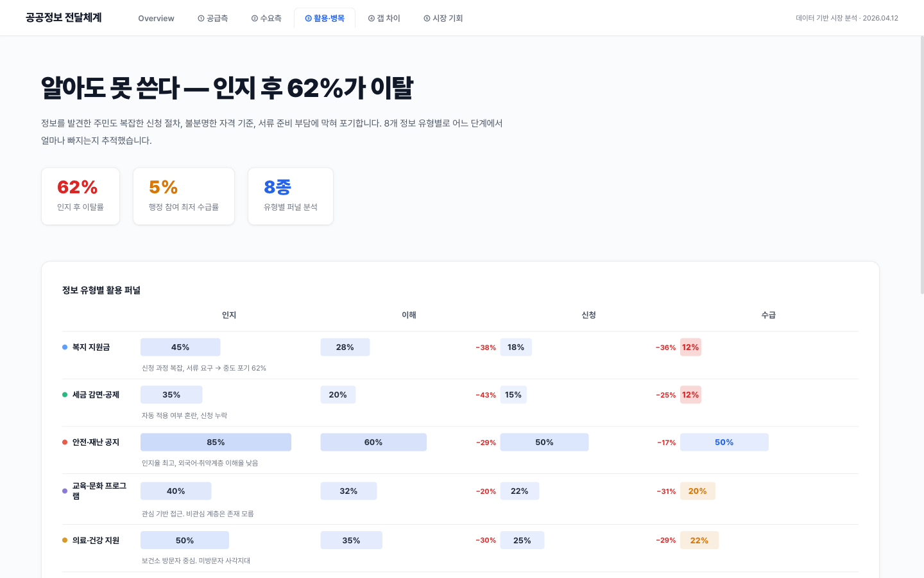Click the 공공정보 전달체계 logo text

tap(63, 17)
